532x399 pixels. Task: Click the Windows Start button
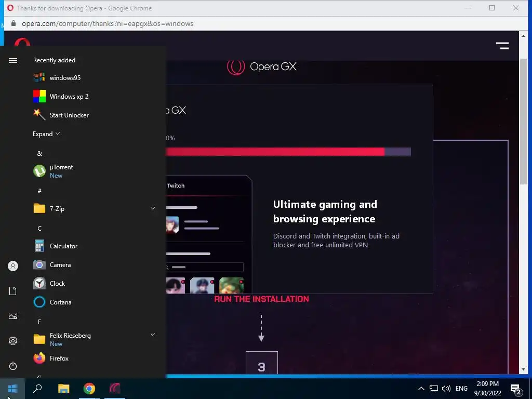pos(12,389)
